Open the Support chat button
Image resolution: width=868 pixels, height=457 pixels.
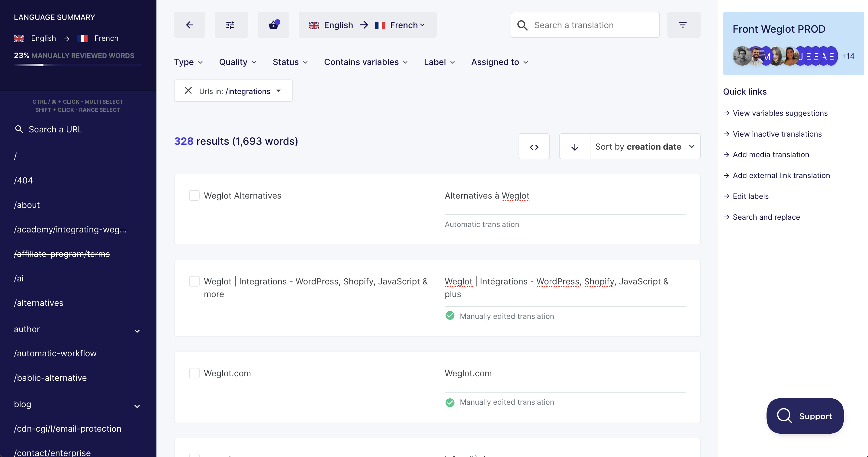tap(805, 416)
